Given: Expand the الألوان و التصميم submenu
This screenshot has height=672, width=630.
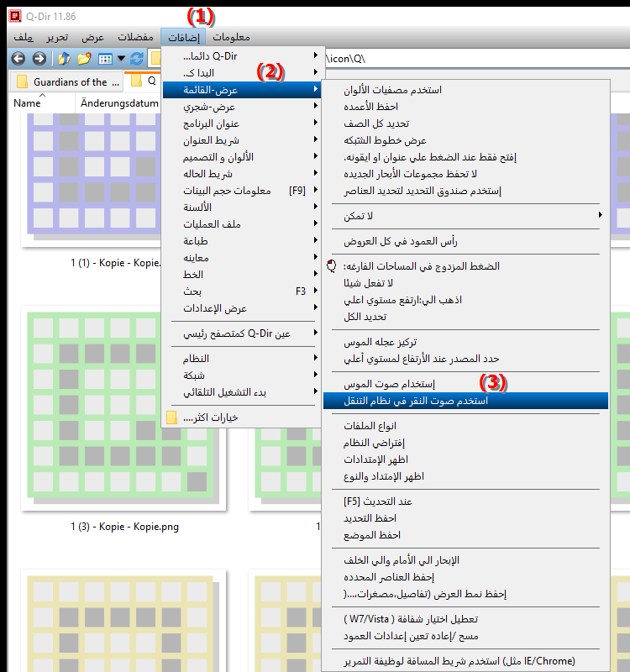Looking at the screenshot, I should pyautogui.click(x=242, y=157).
